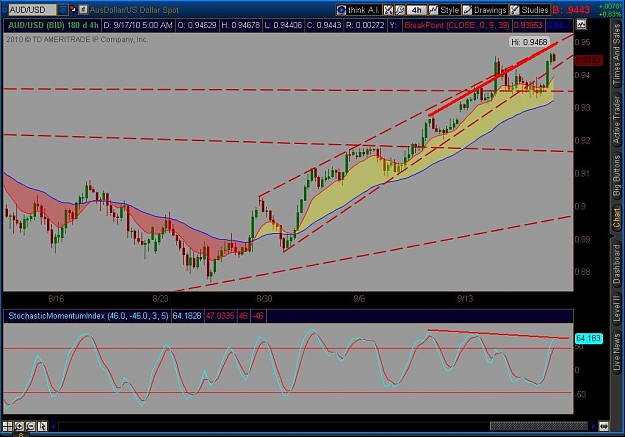The image size is (625, 437).
Task: Click the mini chart icon at top right of chart
Action: pyautogui.click(x=581, y=25)
